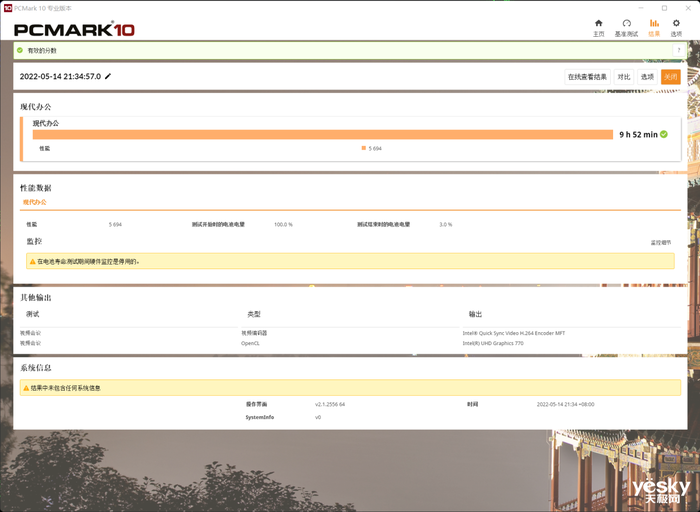Click the time value 2022-05-14 21:34 +08:00

pos(565,404)
